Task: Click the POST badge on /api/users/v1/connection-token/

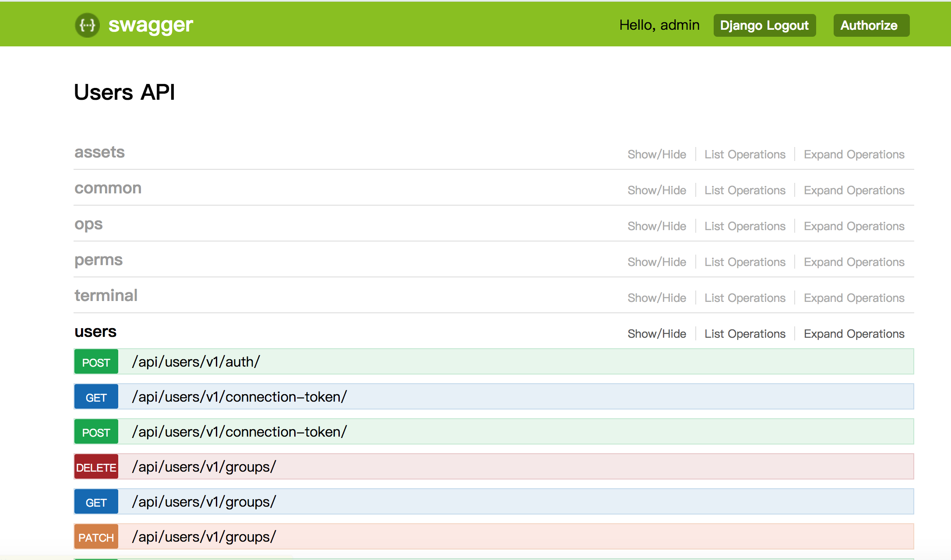Action: [x=96, y=432]
